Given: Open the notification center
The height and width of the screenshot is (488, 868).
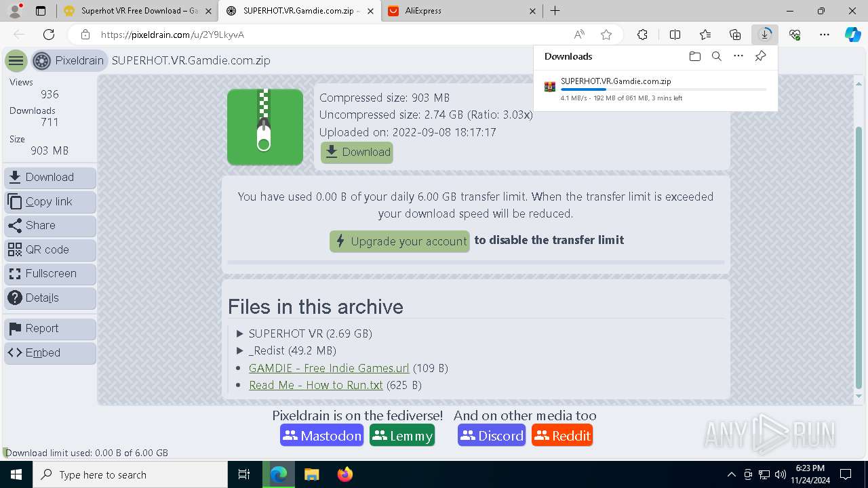Looking at the screenshot, I should (x=846, y=474).
